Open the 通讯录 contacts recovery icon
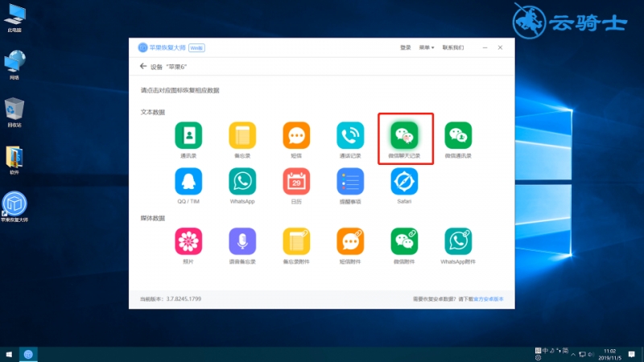Screen dimensions: 644x362 click(188, 135)
